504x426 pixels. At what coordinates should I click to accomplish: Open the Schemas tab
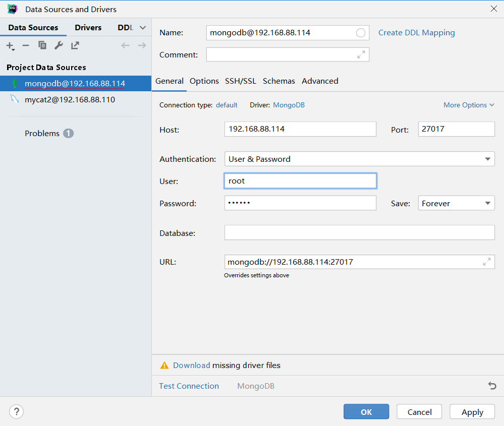pos(278,81)
